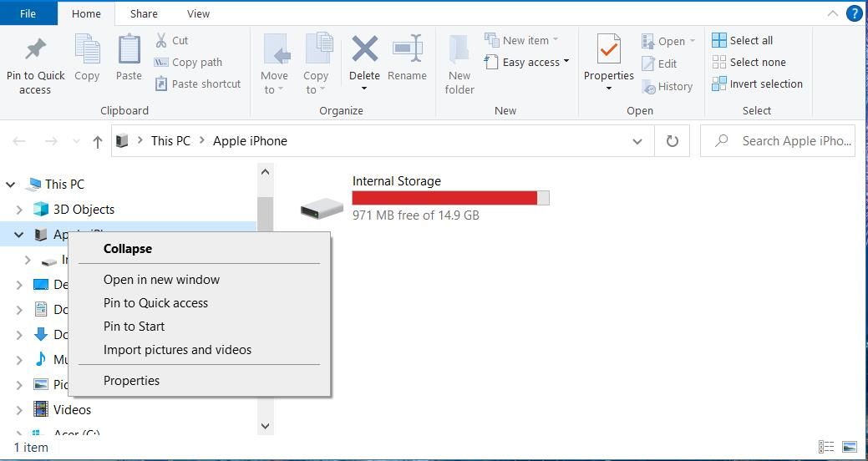Go up one folder level with the Up arrow

coord(98,142)
